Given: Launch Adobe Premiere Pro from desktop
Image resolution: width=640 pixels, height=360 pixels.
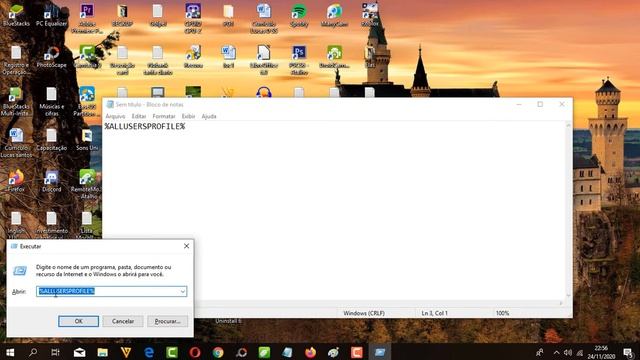Looking at the screenshot, I should (87, 18).
